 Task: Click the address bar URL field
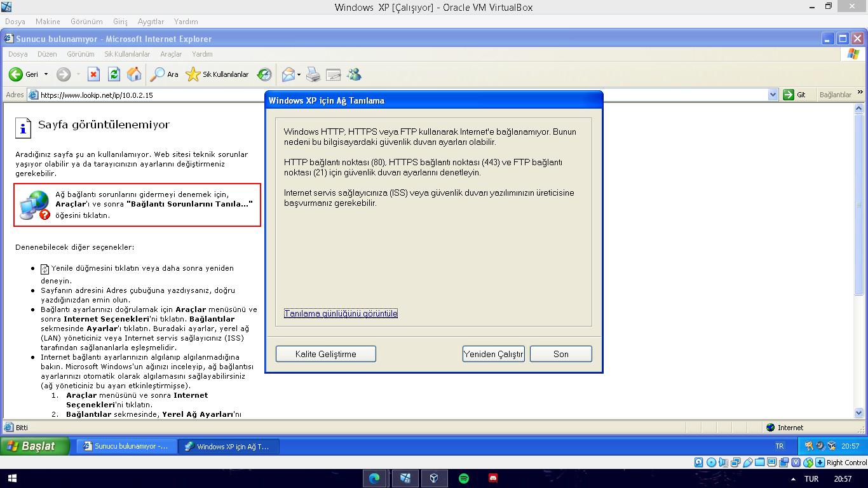tap(397, 95)
